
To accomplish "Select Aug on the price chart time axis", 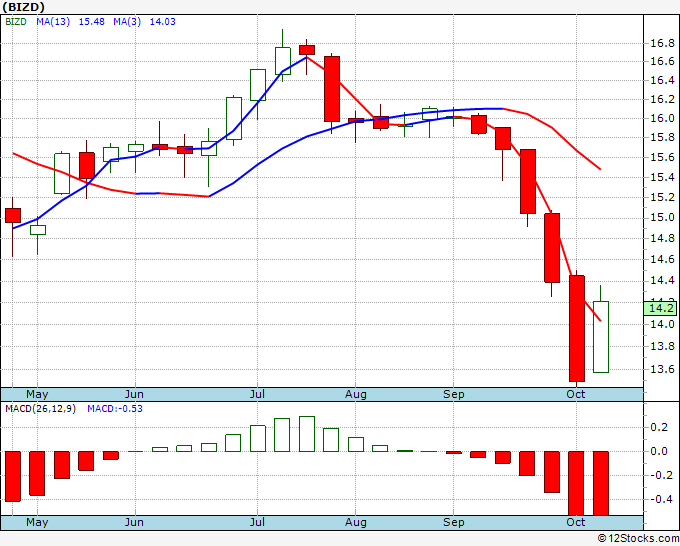I will coord(356,394).
